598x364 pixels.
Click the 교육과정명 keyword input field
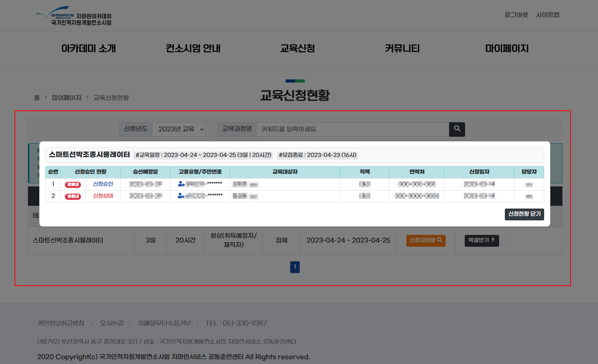coord(352,129)
